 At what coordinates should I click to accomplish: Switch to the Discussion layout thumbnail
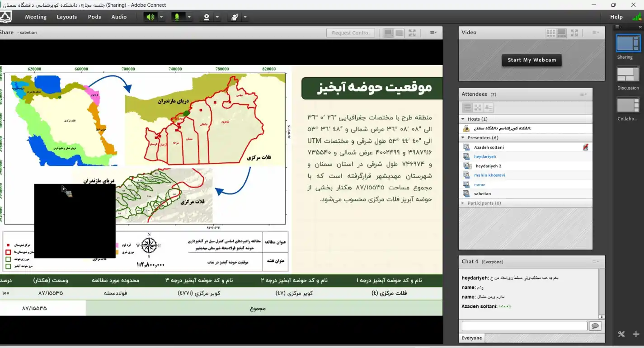tap(628, 75)
